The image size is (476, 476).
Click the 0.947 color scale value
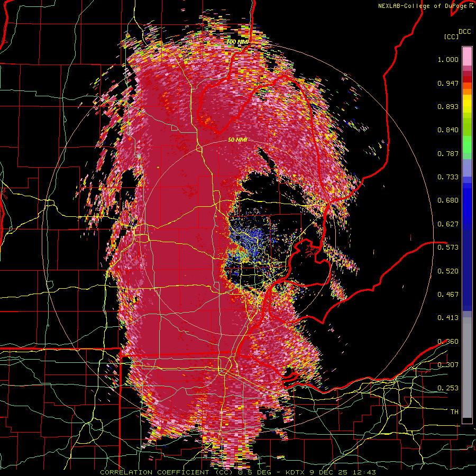pyautogui.click(x=448, y=83)
